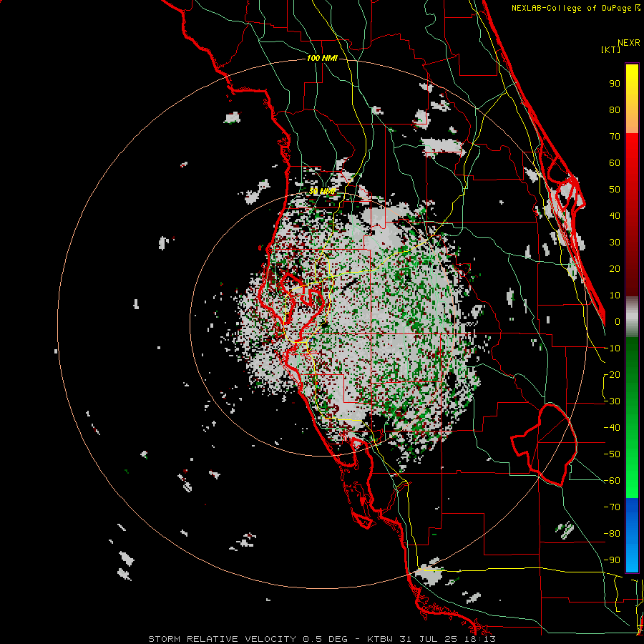Select the -50 value on velocity scale

pos(612,454)
